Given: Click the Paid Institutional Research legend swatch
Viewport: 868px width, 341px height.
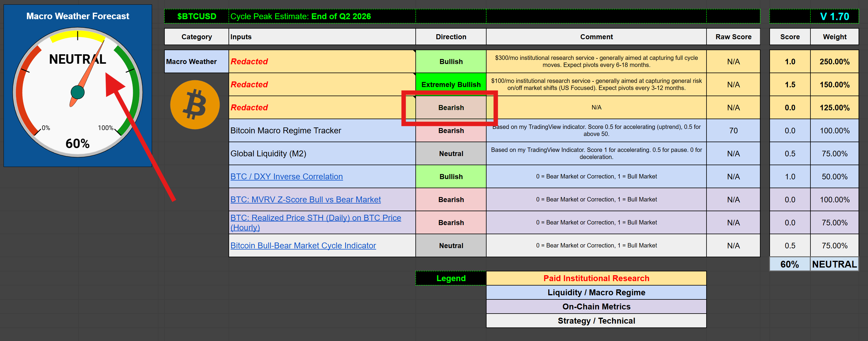Looking at the screenshot, I should (x=596, y=278).
